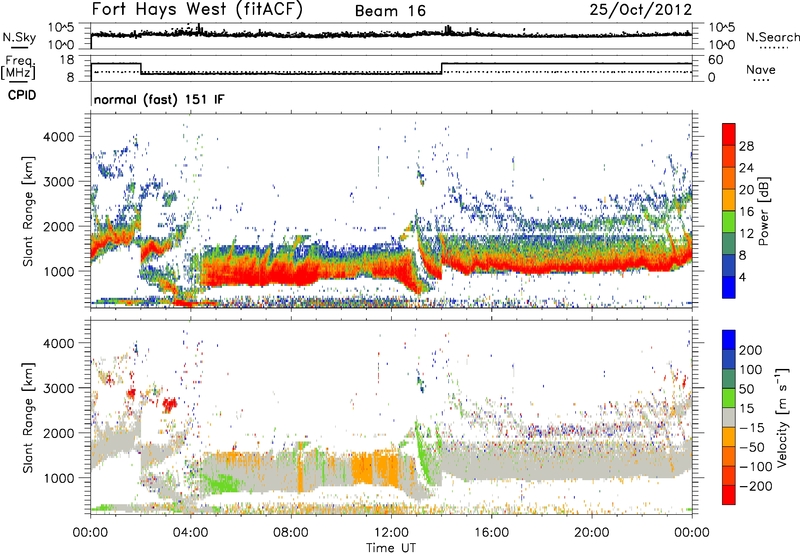
Task: Click the '08:00' time tick label
Action: tap(290, 533)
